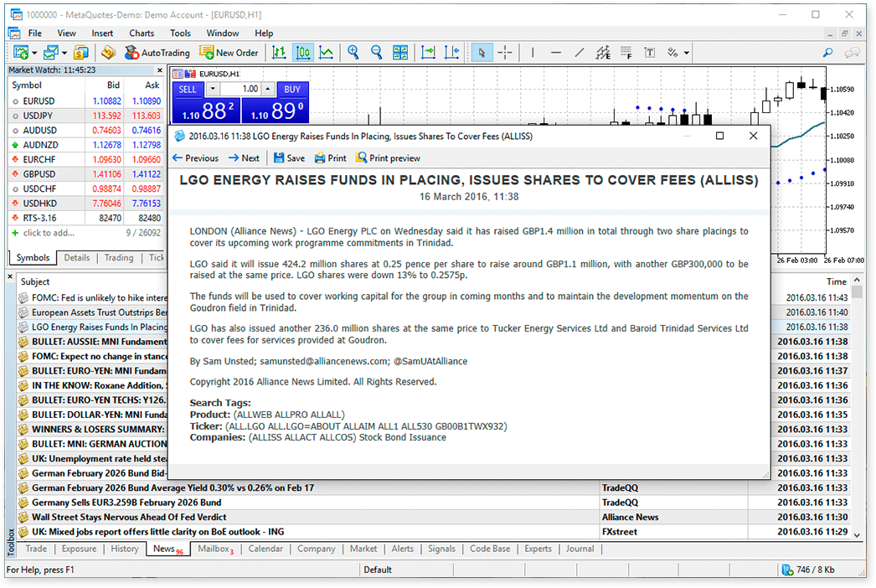Select the Arrows objects tool

pos(672,53)
